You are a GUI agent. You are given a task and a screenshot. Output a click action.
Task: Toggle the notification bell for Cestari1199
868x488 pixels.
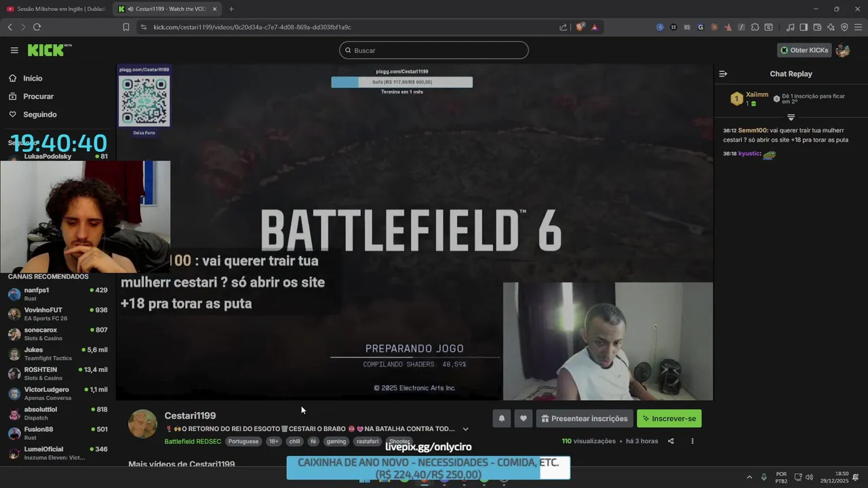(502, 418)
